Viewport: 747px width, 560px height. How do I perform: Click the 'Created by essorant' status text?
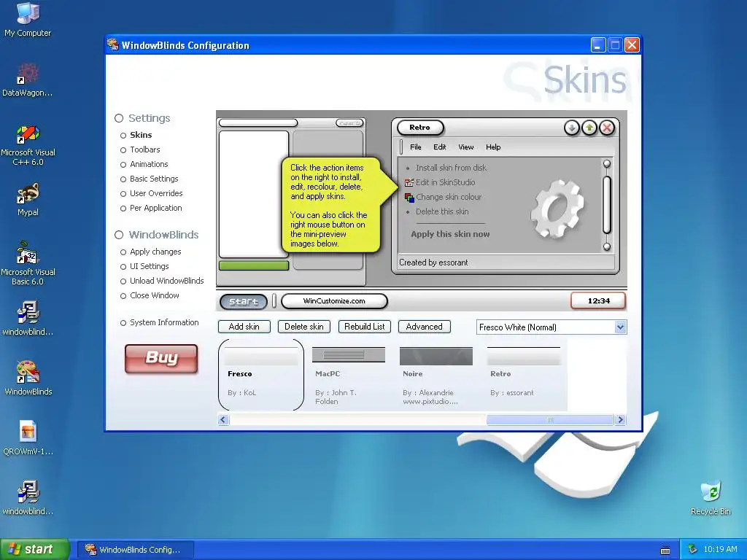[433, 262]
